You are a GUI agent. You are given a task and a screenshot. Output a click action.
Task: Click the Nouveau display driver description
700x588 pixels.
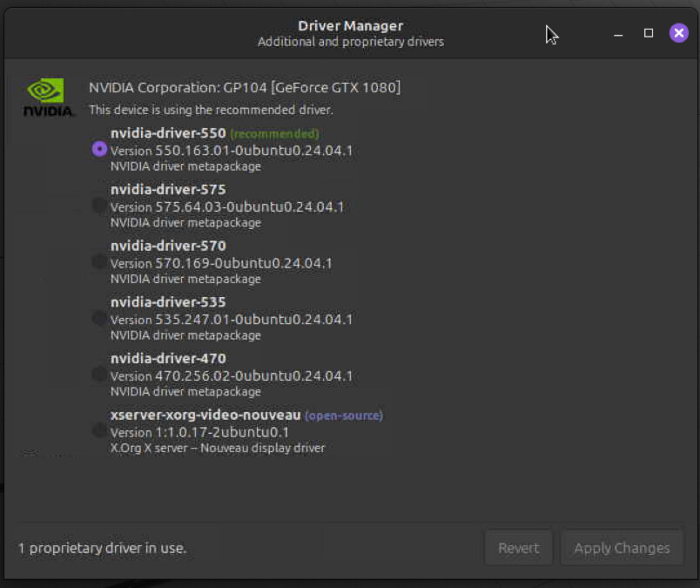pyautogui.click(x=218, y=448)
